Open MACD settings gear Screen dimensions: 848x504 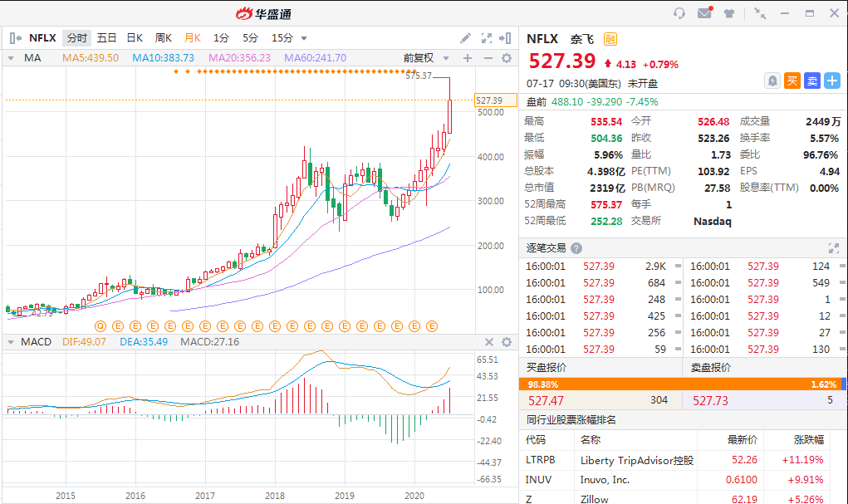pyautogui.click(x=507, y=342)
